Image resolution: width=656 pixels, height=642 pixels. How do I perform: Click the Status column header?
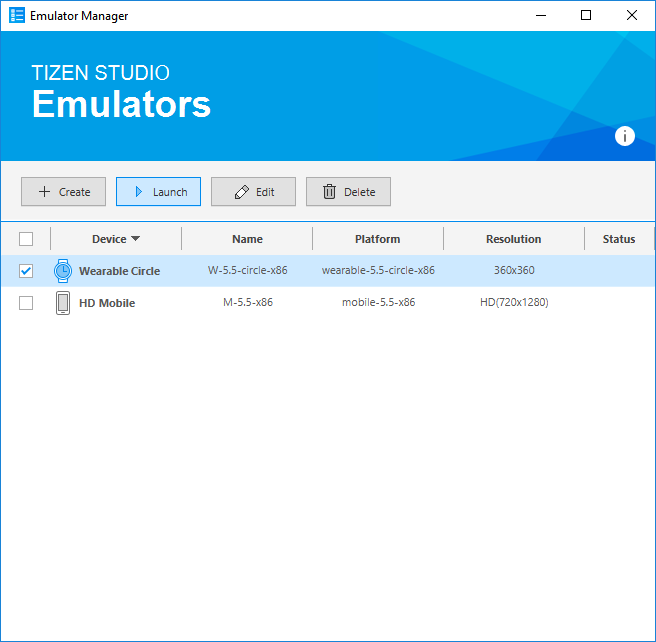(x=618, y=239)
